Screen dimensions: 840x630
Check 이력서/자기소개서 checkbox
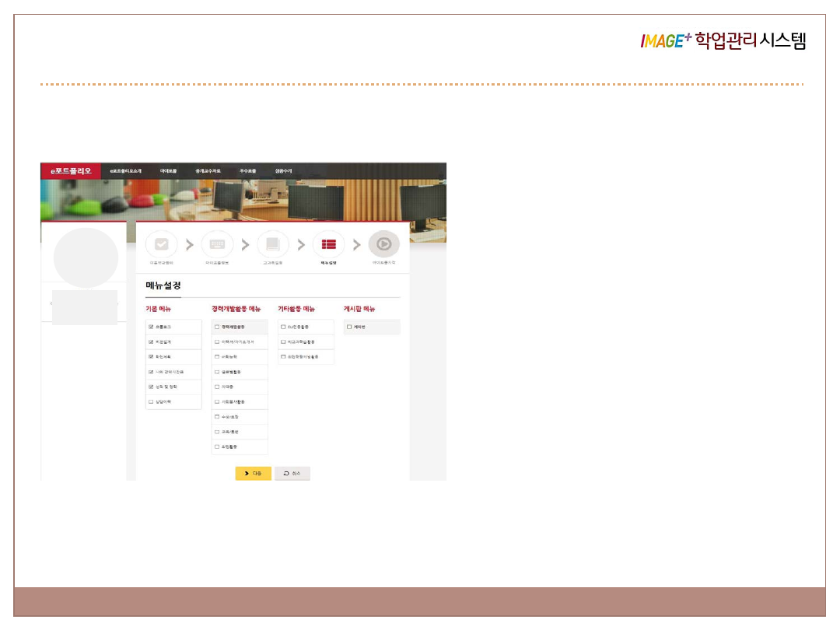tap(217, 341)
